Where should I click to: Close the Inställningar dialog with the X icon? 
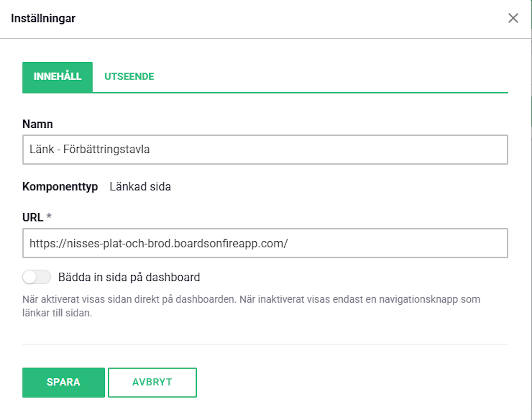pyautogui.click(x=513, y=18)
